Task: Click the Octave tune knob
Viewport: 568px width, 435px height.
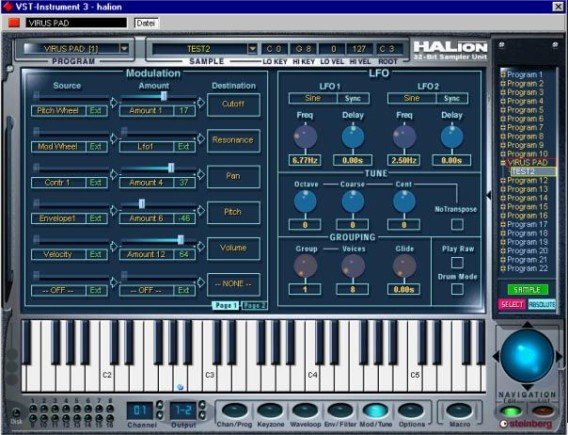Action: (x=305, y=201)
